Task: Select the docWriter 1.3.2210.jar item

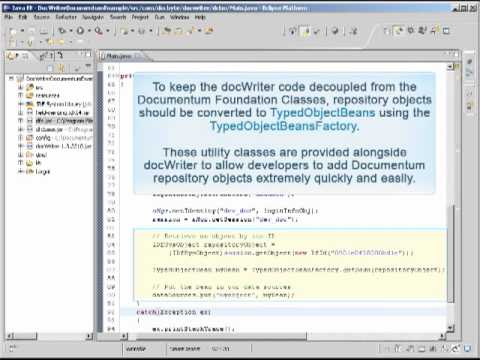Action: (59, 146)
